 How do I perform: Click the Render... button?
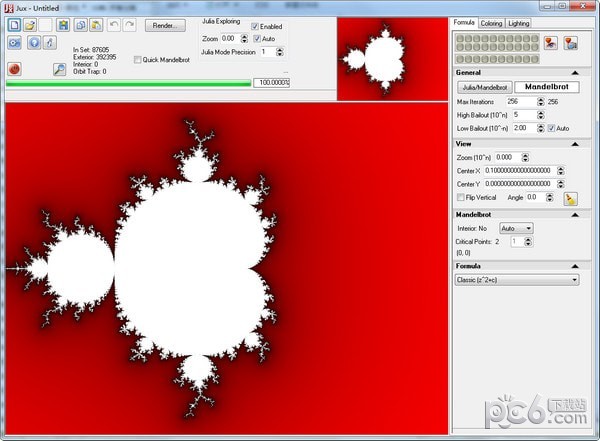[x=165, y=26]
